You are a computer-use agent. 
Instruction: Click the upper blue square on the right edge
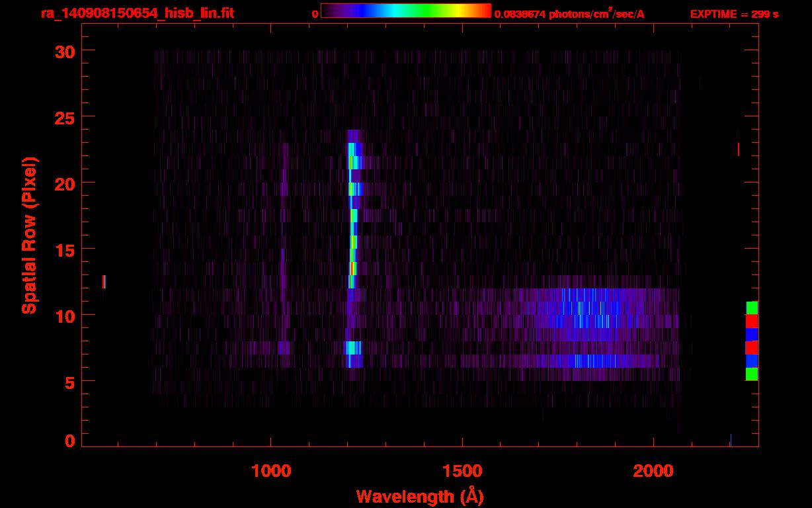click(x=752, y=334)
